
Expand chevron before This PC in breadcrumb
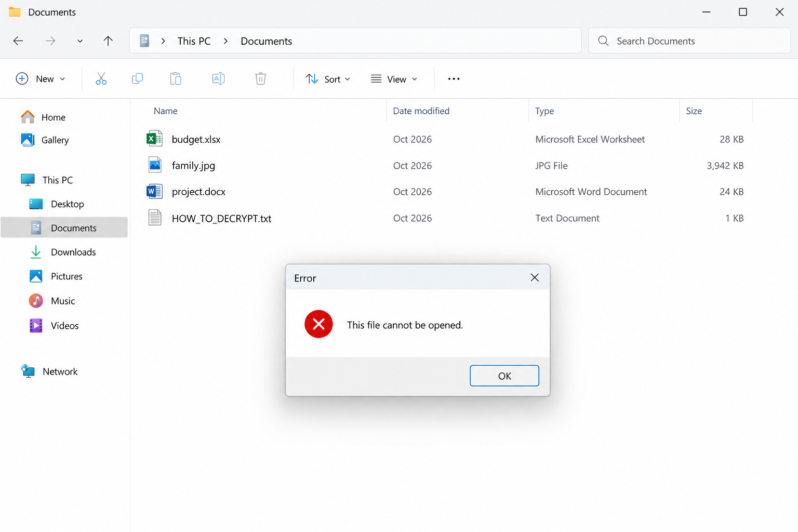click(163, 41)
